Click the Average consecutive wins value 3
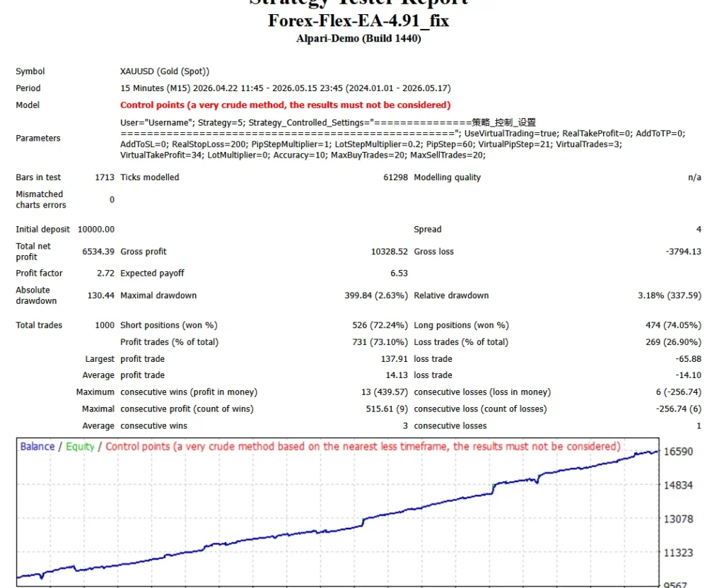 (x=405, y=426)
